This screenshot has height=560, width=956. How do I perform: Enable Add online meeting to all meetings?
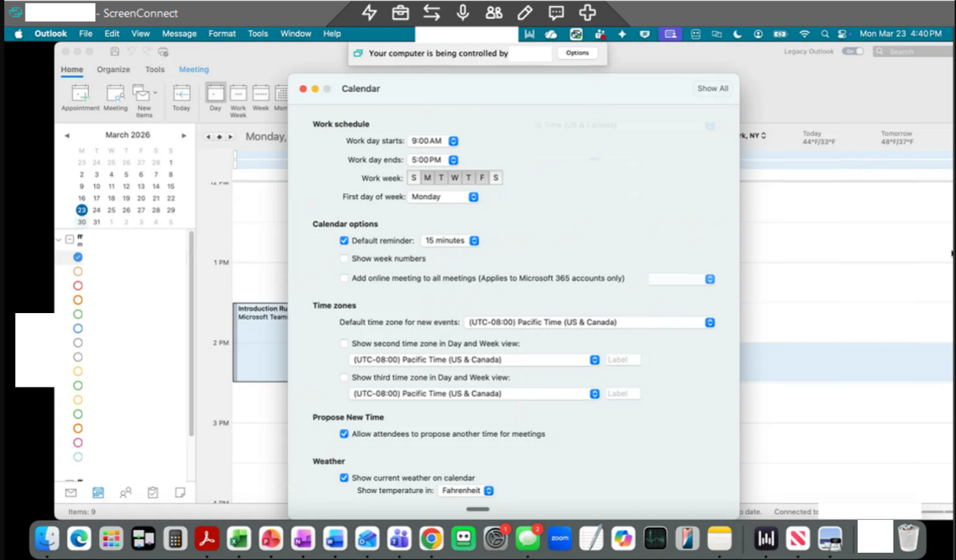point(345,278)
